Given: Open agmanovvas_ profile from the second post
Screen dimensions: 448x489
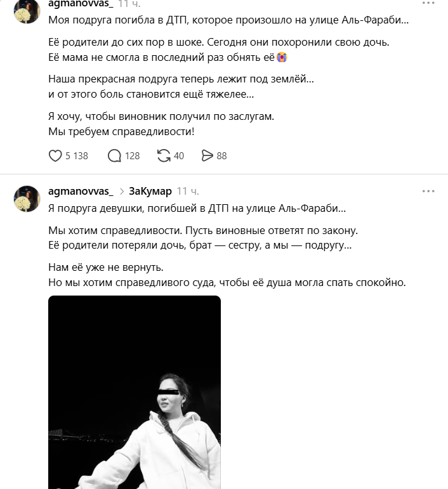Looking at the screenshot, I should 80,191.
